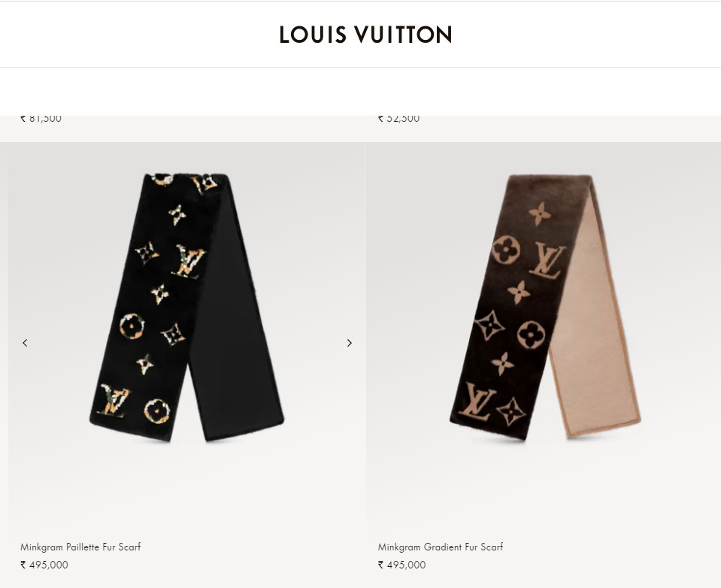
Task: Open the brown Minkgram Gradient scarf photo
Action: (545, 307)
